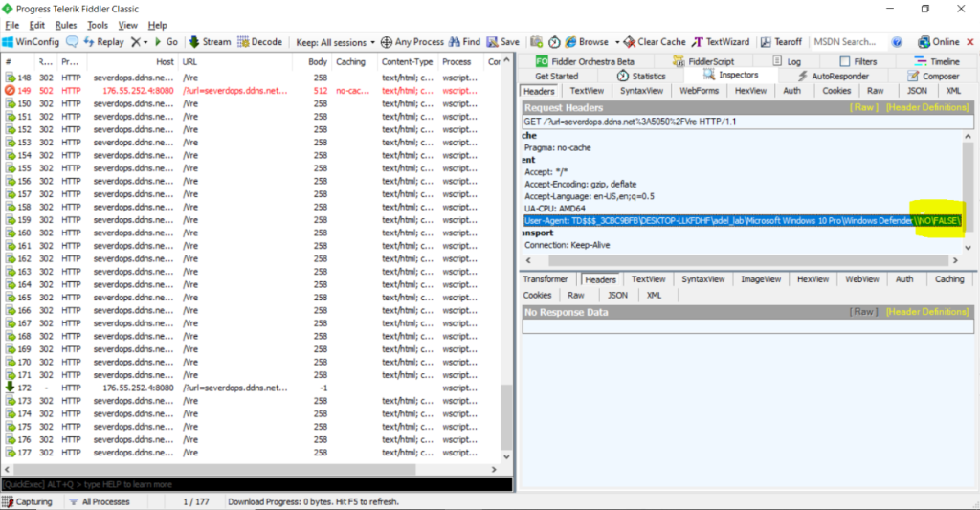This screenshot has height=510, width=980.
Task: Clear Cache via toolbar button
Action: tap(655, 42)
